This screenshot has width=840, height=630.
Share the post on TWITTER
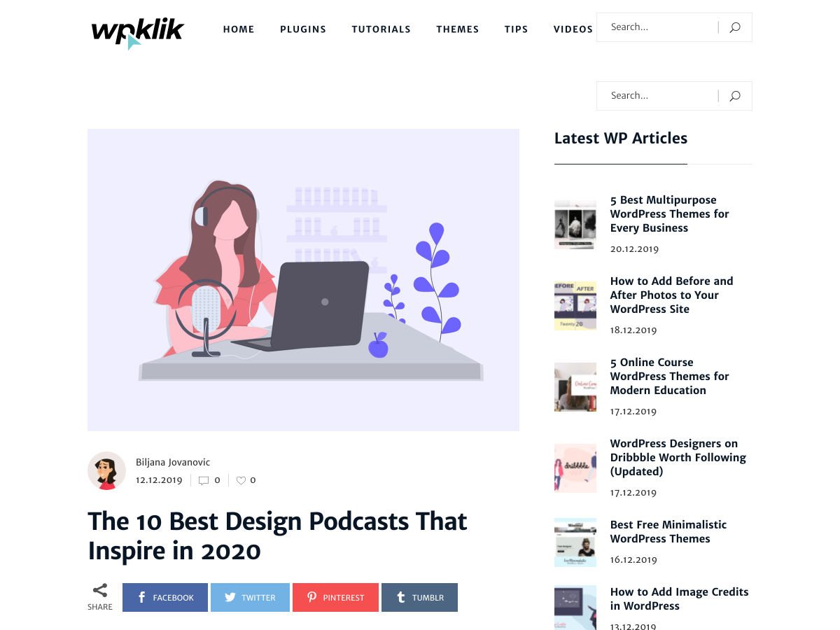250,597
